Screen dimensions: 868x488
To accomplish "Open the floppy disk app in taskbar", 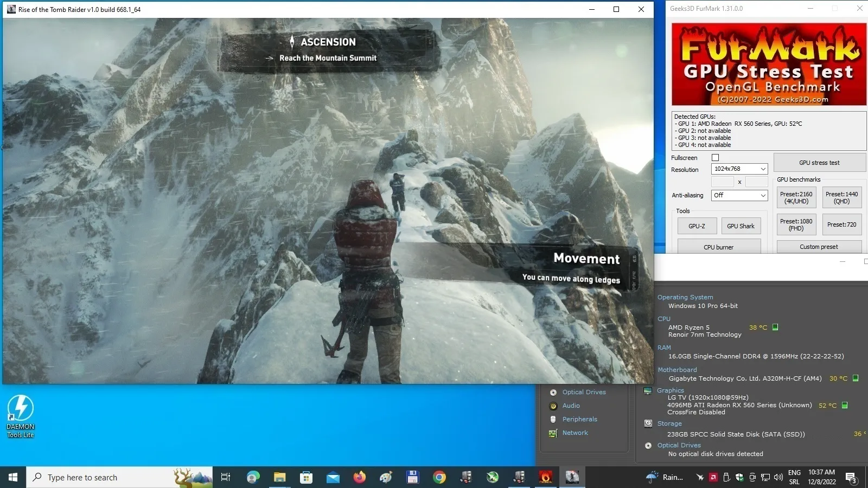I will pyautogui.click(x=413, y=477).
